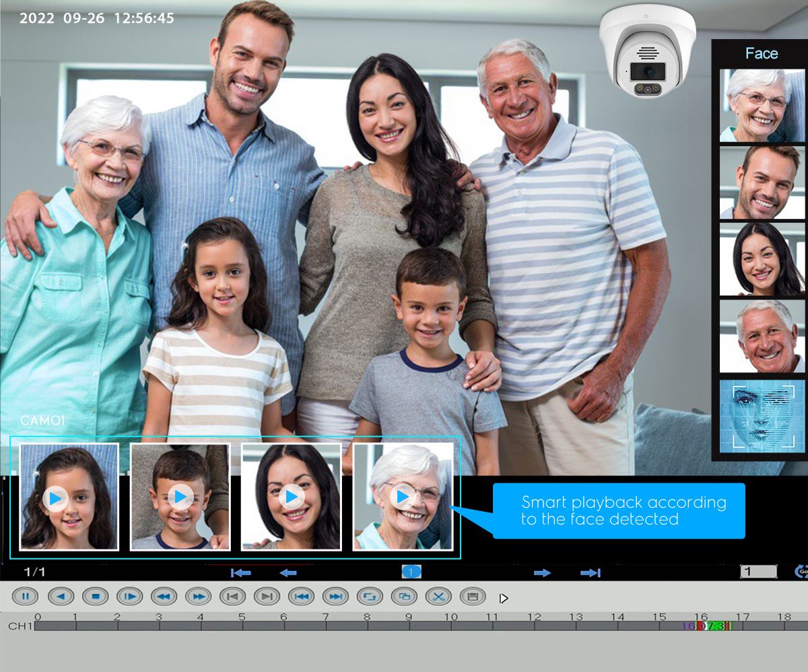
Task: Click the colored recording segment on CH1 timeline
Action: point(706,626)
